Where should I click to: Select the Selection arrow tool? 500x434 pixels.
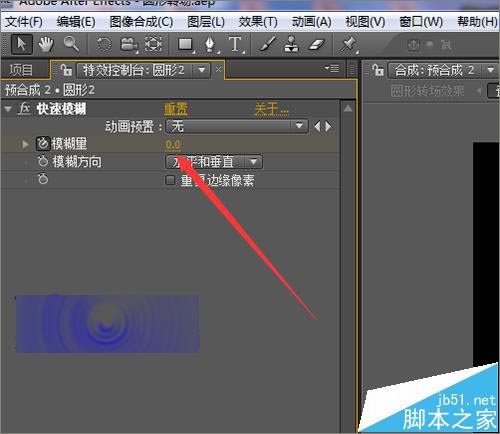click(21, 44)
